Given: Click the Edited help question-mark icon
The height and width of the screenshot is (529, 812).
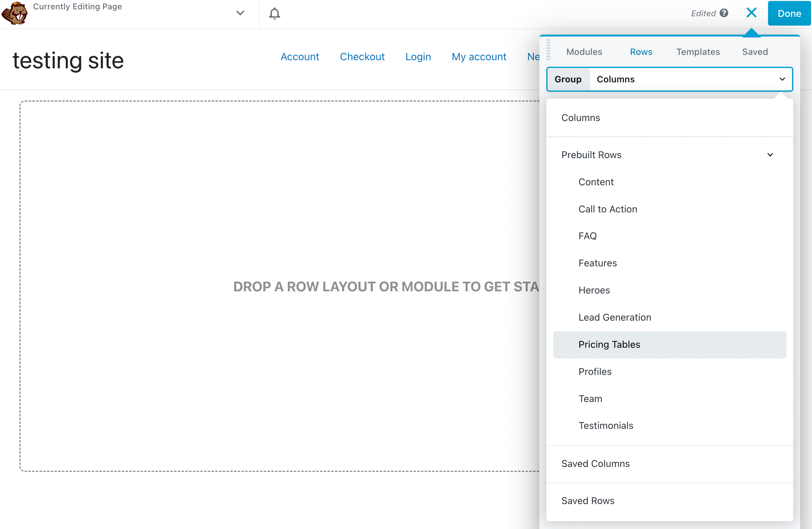Looking at the screenshot, I should [x=724, y=13].
